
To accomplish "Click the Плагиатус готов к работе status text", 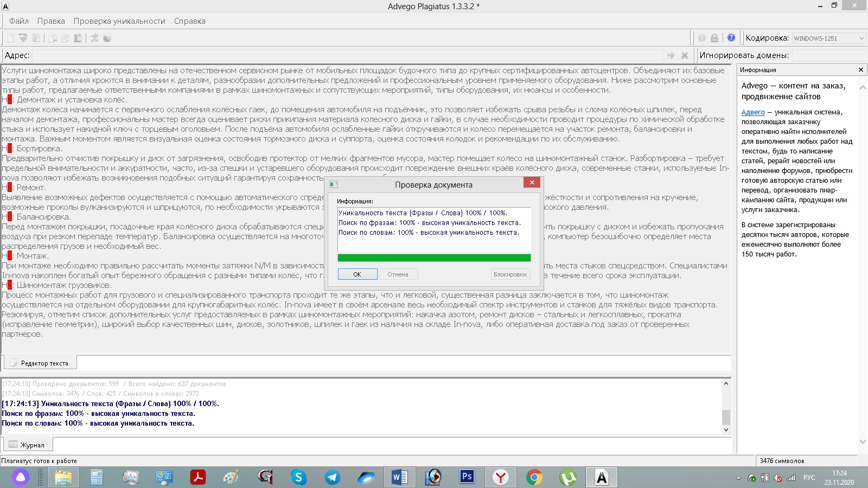I will click(x=39, y=461).
